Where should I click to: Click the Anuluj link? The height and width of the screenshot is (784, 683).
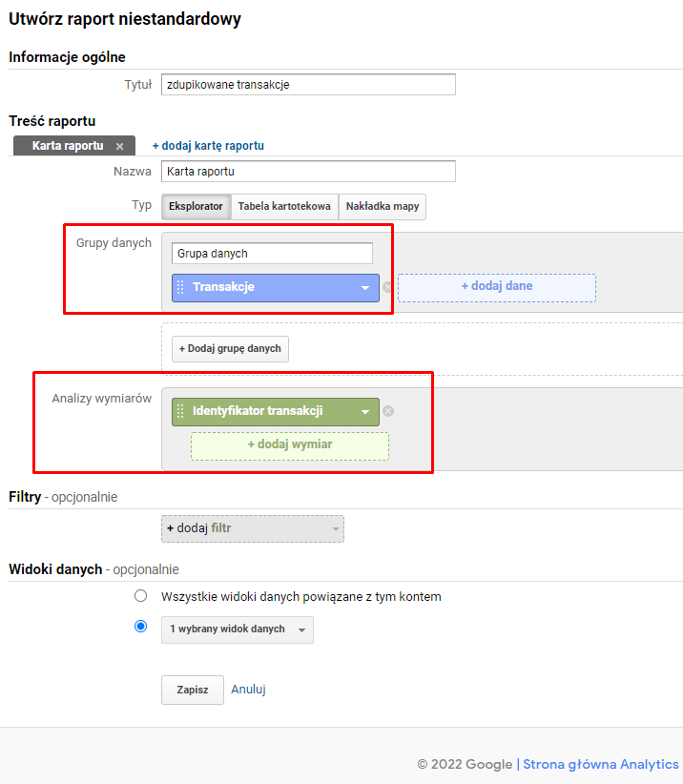pos(248,689)
